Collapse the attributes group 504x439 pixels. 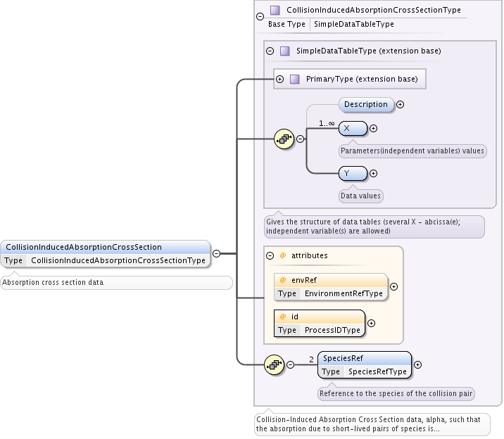270,255
